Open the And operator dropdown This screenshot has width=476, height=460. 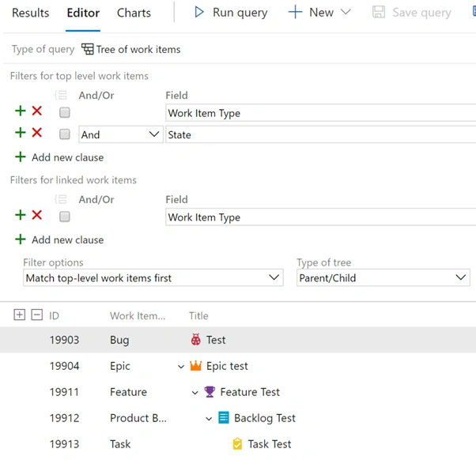[121, 134]
